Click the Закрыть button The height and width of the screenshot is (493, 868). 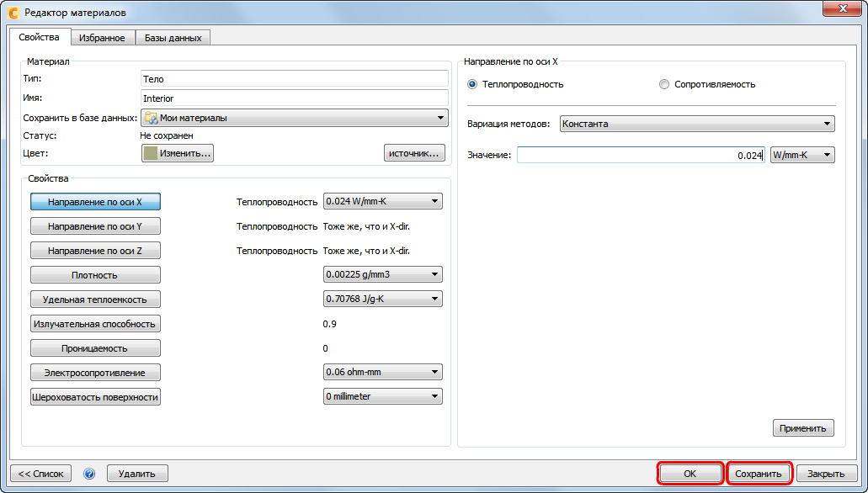tap(826, 474)
